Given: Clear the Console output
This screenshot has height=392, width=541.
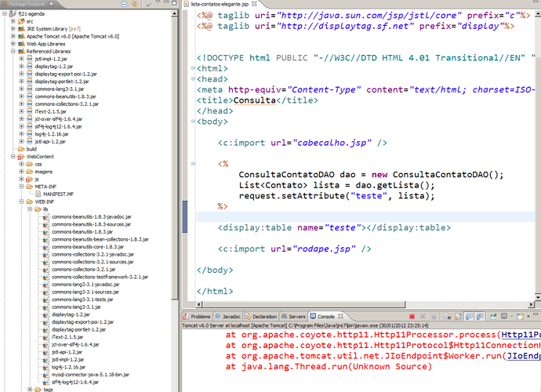Looking at the screenshot, I should 448,317.
